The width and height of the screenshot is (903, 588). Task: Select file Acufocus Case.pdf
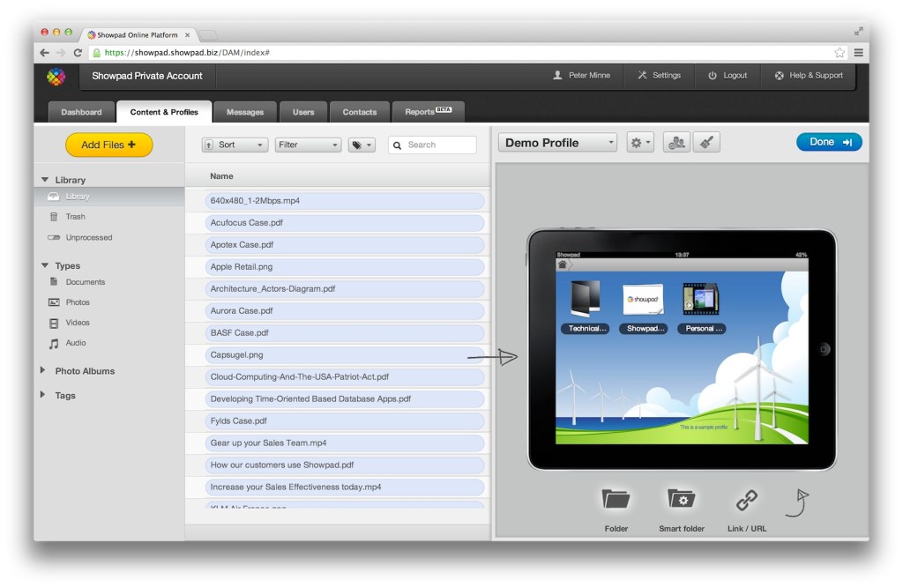click(345, 223)
